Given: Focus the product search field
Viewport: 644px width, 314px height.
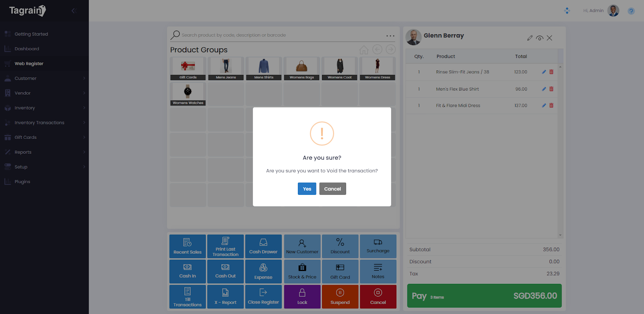Looking at the screenshot, I should (282, 35).
